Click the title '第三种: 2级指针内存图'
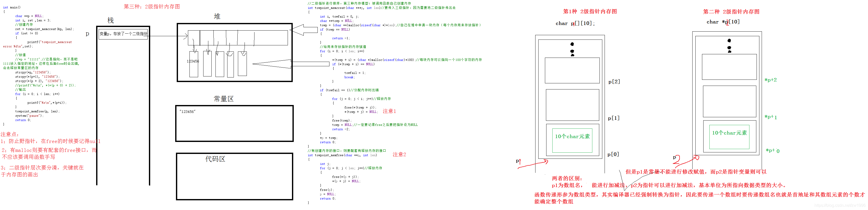This screenshot has height=210, width=868. click(152, 6)
